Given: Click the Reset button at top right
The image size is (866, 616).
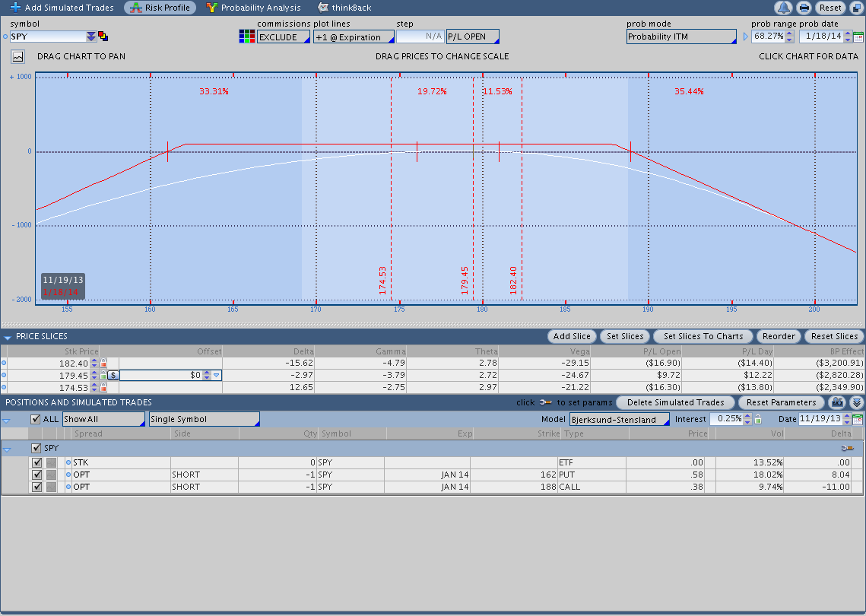Looking at the screenshot, I should [830, 8].
